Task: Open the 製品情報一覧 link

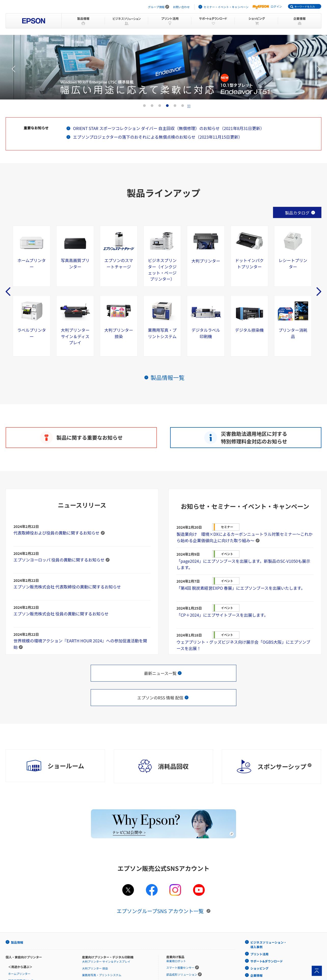Action: (164, 378)
